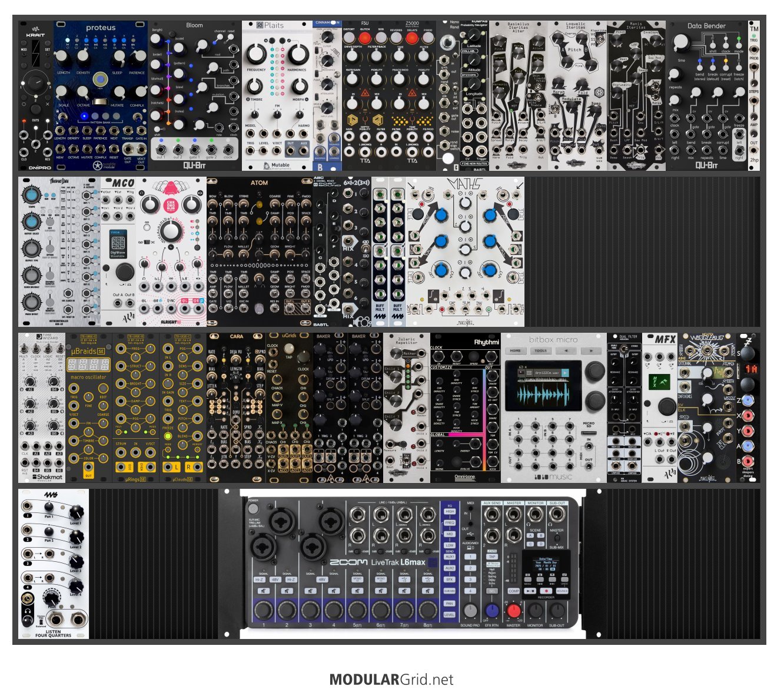This screenshot has width=784, height=692.
Task: Trigger sound pad 1 on Zoom L6max
Action: point(470,557)
